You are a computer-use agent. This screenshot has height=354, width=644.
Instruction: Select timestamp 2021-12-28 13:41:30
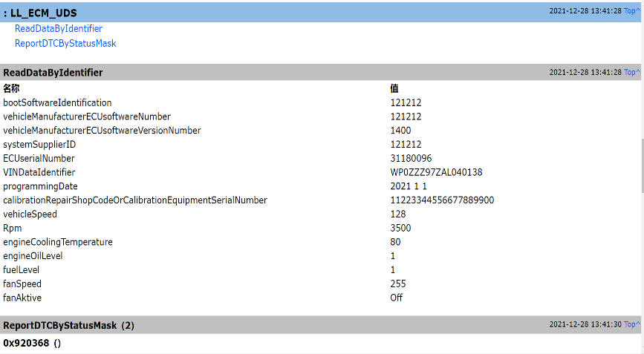pos(585,324)
